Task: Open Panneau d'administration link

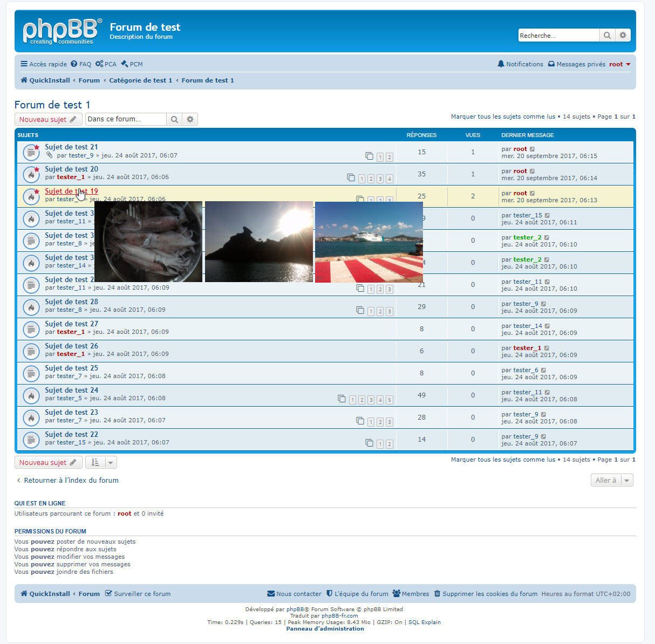Action: point(325,629)
